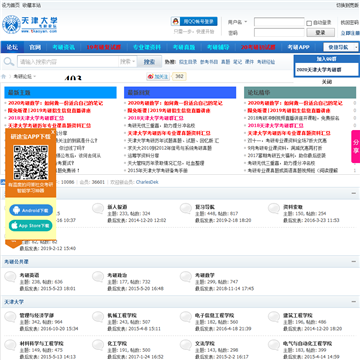This screenshot has width=360, height=360.
Task: Click the bubble icon beside 管理与经济学部
Action: pos(10,317)
